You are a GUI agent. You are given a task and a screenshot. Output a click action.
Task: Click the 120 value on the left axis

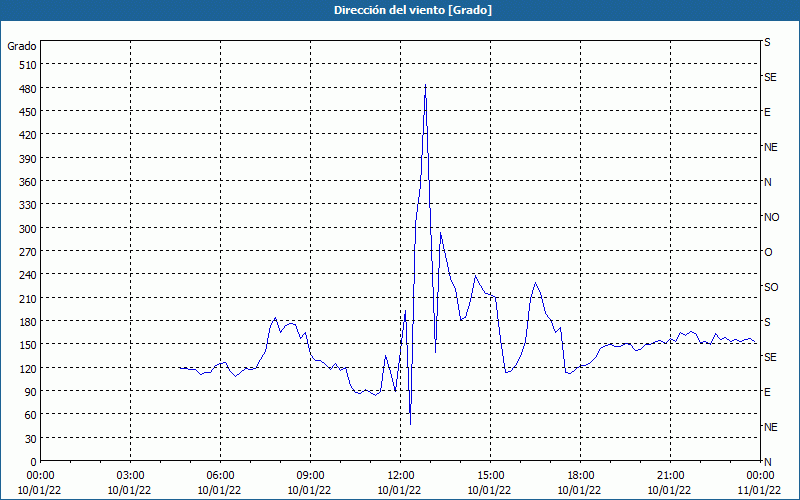click(27, 368)
